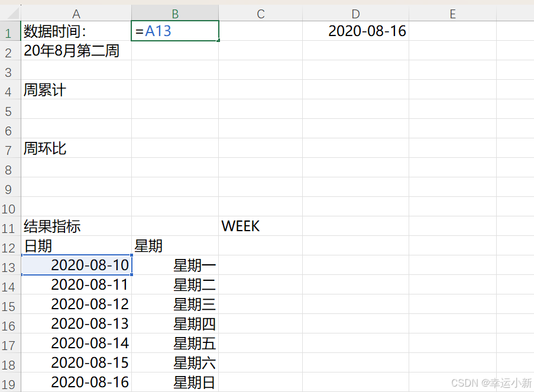Select the 星期日 cell
This screenshot has height=392, width=534.
pos(175,382)
